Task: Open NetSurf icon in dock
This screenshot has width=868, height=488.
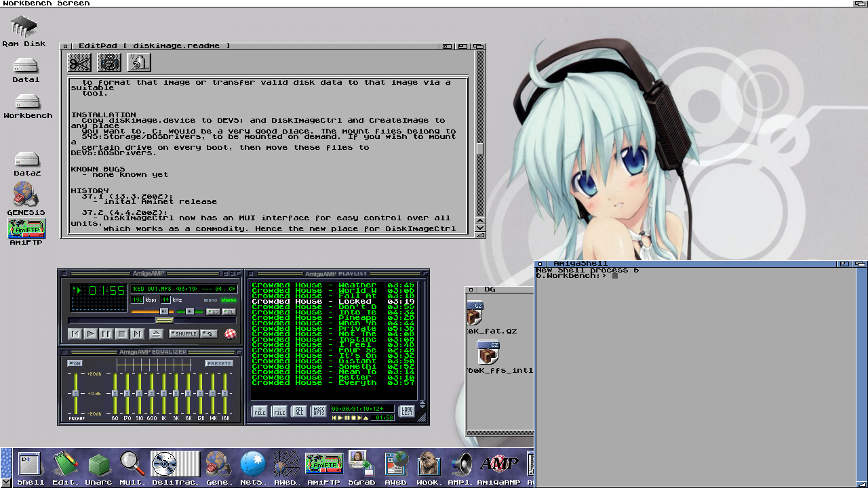Action: [253, 468]
